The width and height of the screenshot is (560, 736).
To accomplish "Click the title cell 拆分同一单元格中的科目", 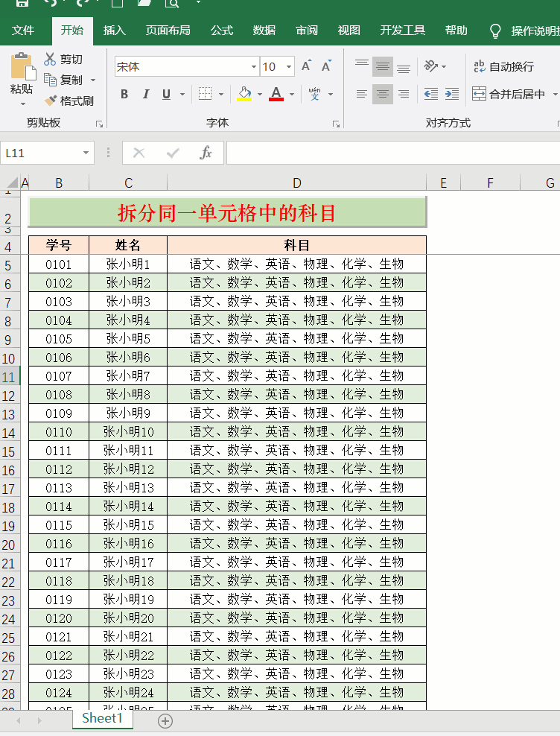I will coord(227,212).
